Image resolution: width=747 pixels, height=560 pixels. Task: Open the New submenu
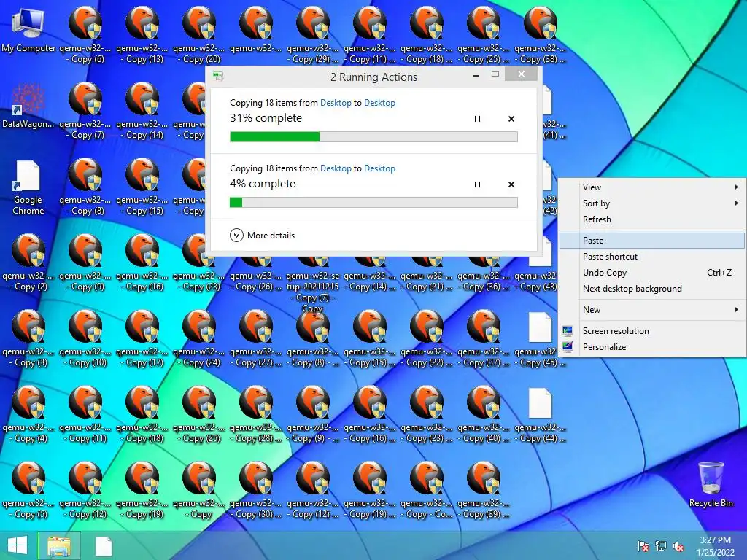(652, 310)
